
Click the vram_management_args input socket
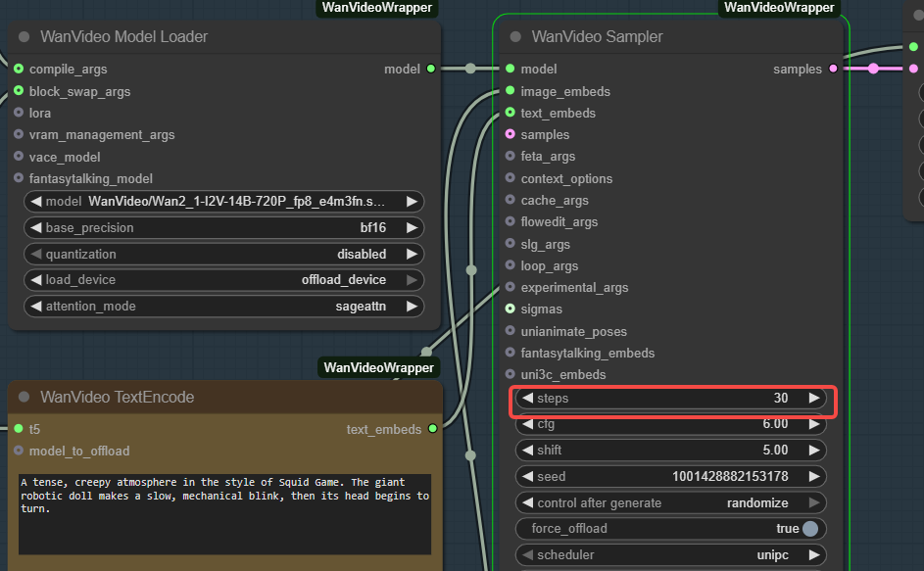click(19, 134)
